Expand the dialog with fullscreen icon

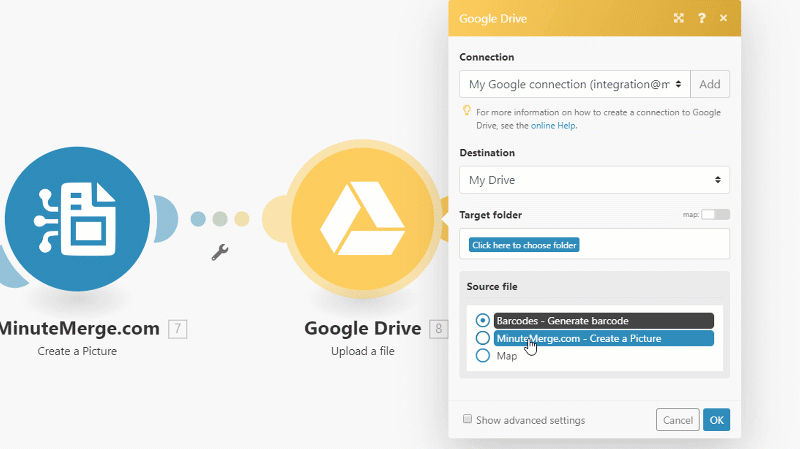679,18
